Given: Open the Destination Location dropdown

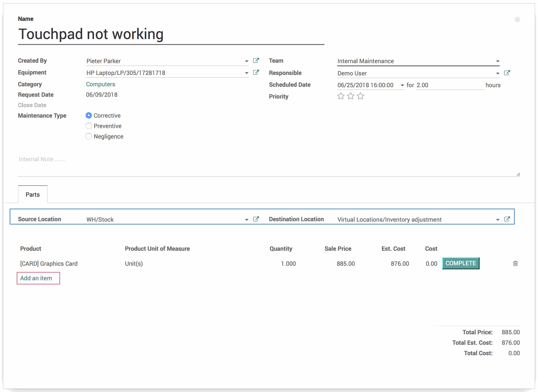Looking at the screenshot, I should pyautogui.click(x=498, y=219).
